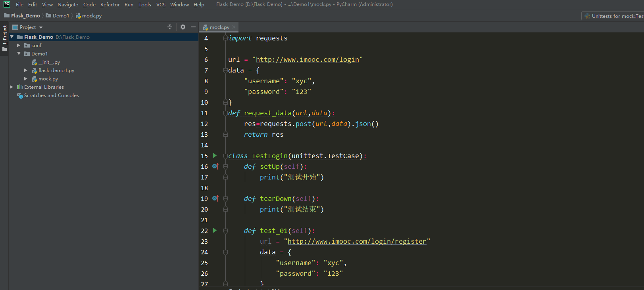
Task: Click the run gutter icon beside test_01
Action: [215, 231]
